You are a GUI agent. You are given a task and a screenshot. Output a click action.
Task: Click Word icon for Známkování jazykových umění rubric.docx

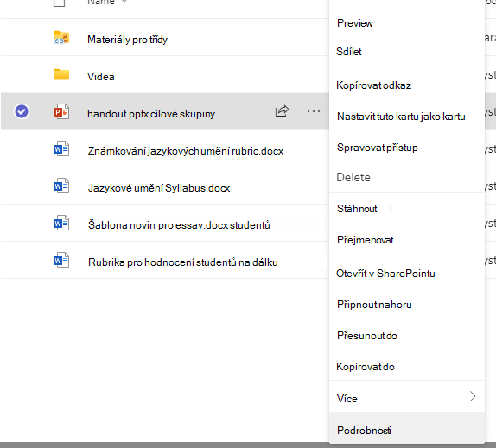[61, 148]
